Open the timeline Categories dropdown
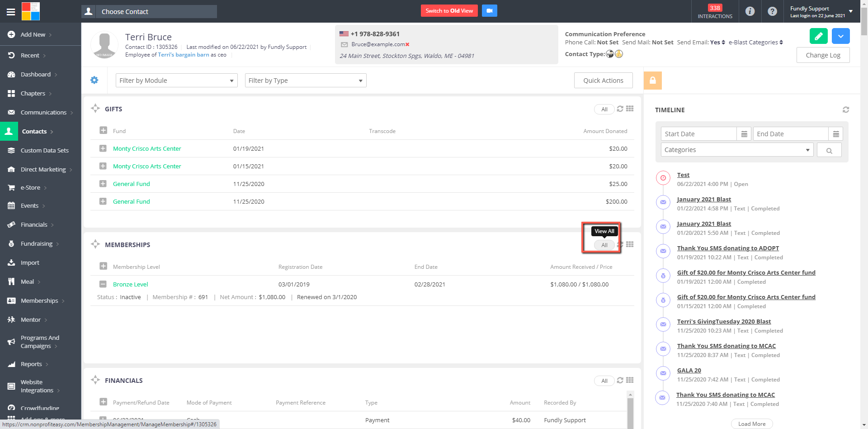Screen dimensions: 868x429 (x=737, y=150)
